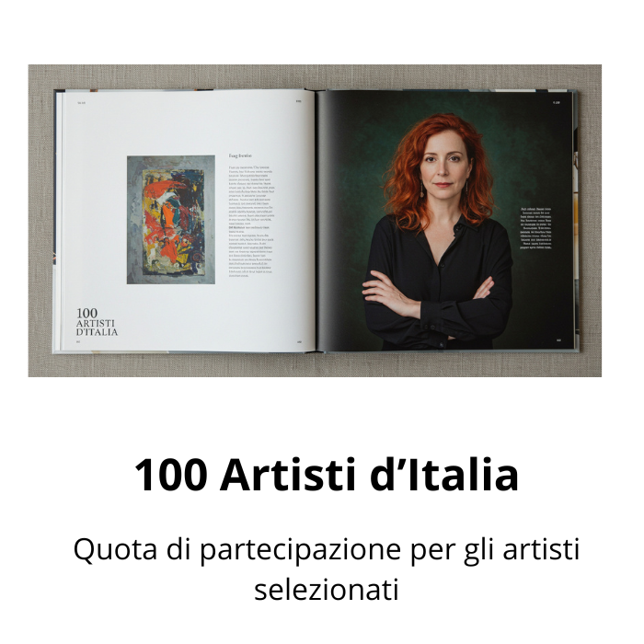Click the small heading above the left-page text column

click(x=240, y=155)
